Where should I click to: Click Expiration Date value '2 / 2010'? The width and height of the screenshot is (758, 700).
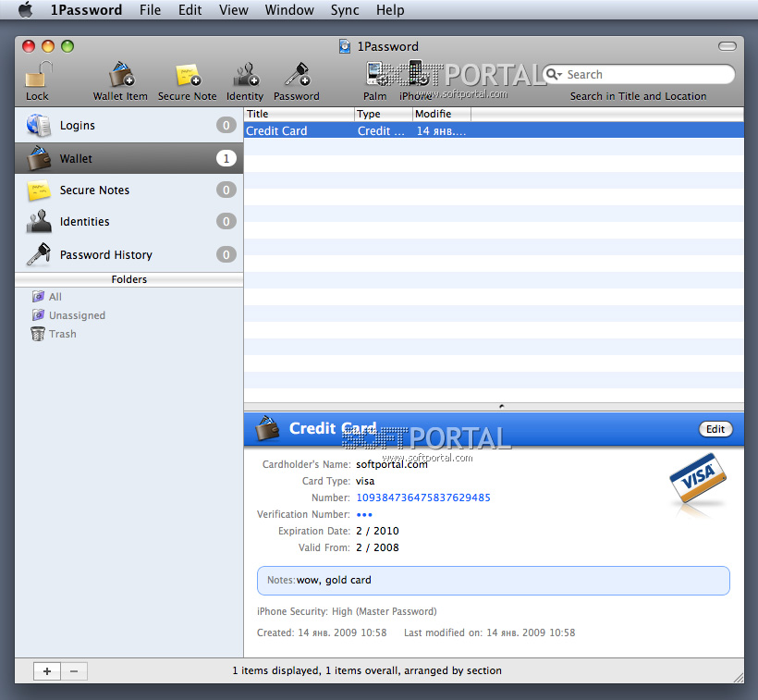[377, 531]
